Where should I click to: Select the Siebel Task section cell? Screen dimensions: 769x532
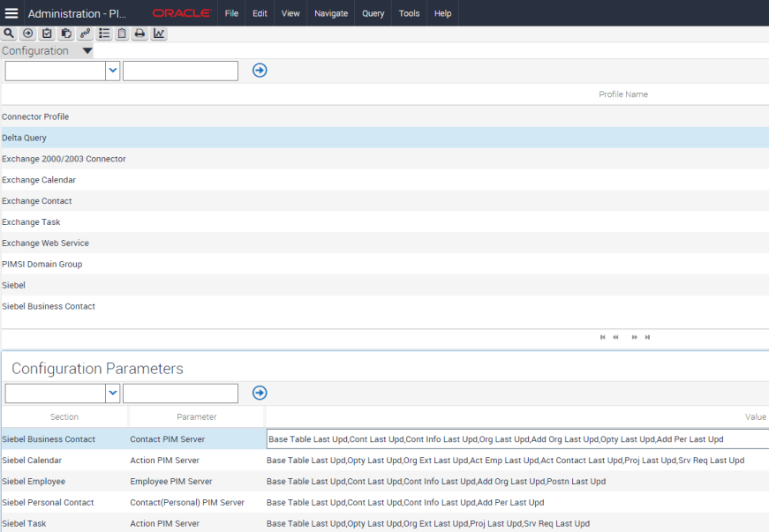coord(64,523)
